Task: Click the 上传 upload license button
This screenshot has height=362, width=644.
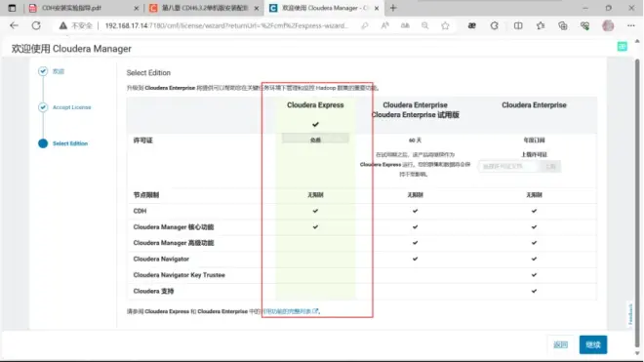Action: click(x=550, y=167)
